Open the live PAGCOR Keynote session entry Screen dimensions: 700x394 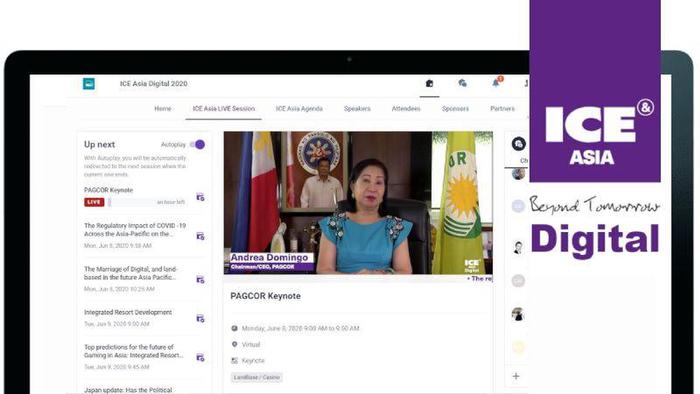pos(108,190)
